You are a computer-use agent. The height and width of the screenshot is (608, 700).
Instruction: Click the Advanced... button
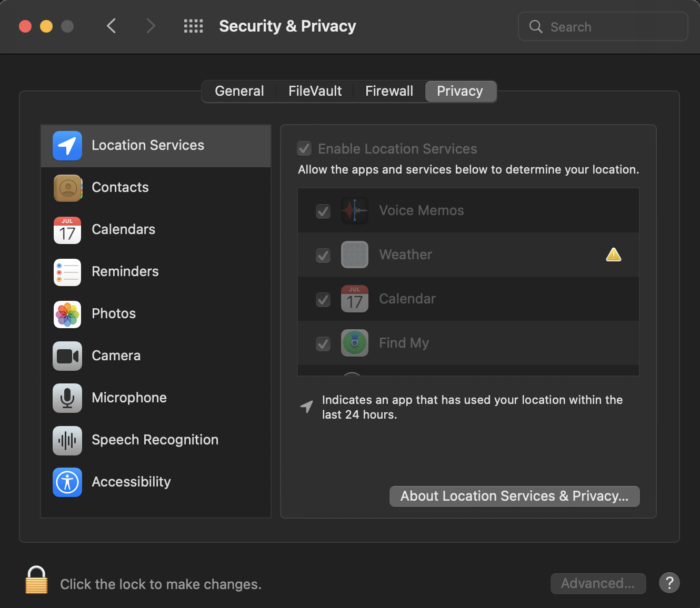pos(598,583)
